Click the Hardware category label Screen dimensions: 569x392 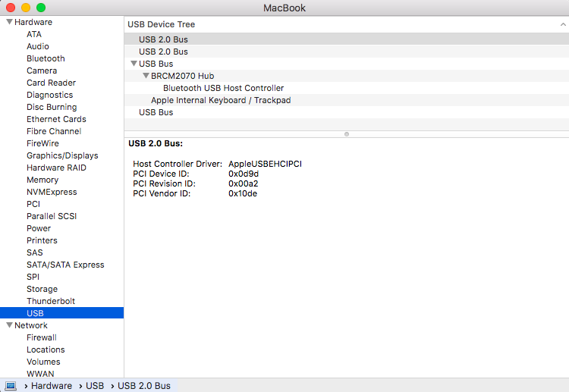tap(33, 22)
